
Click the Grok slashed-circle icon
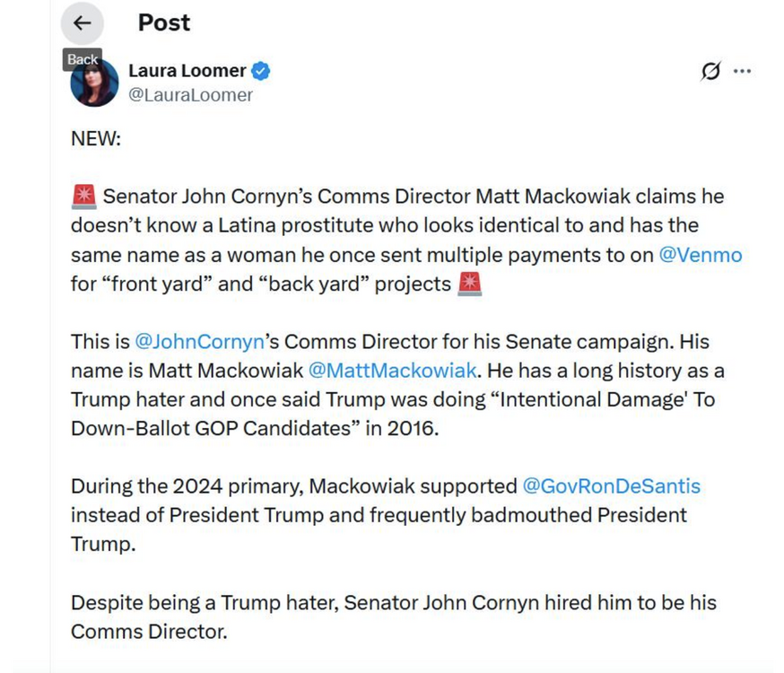[710, 72]
